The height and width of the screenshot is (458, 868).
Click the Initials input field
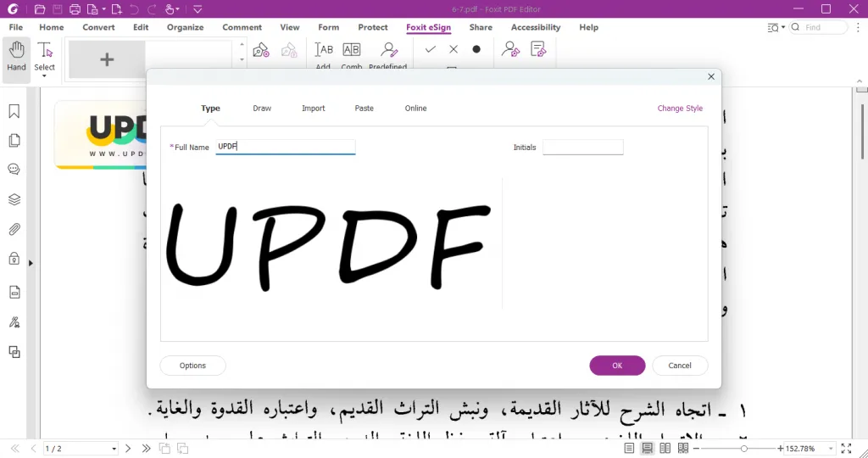[583, 148]
